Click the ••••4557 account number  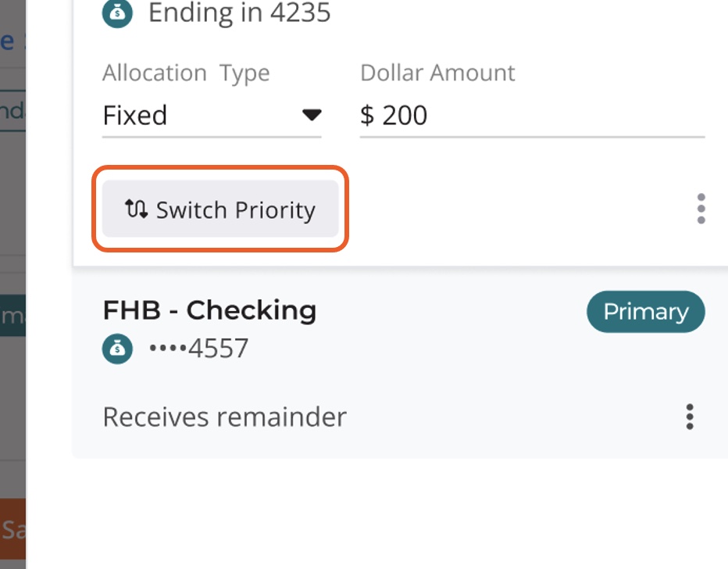[198, 349]
